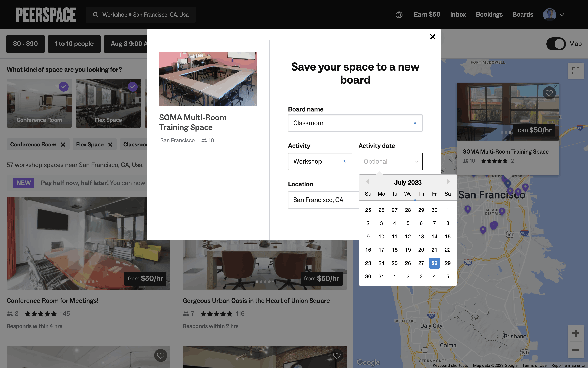Favorite the SOMA map card heart
This screenshot has width=588, height=368.
point(549,93)
